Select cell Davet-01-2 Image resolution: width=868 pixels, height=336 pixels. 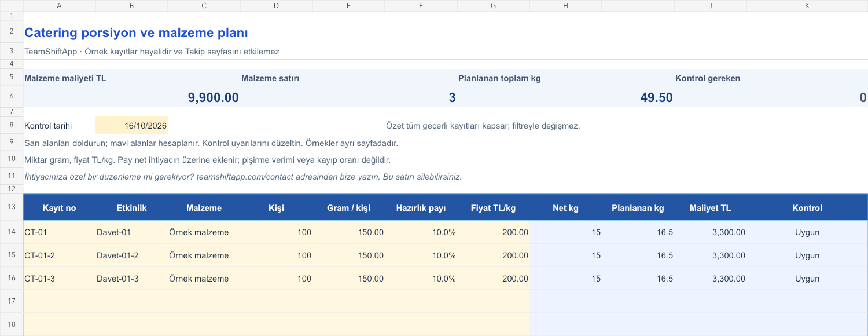131,255
